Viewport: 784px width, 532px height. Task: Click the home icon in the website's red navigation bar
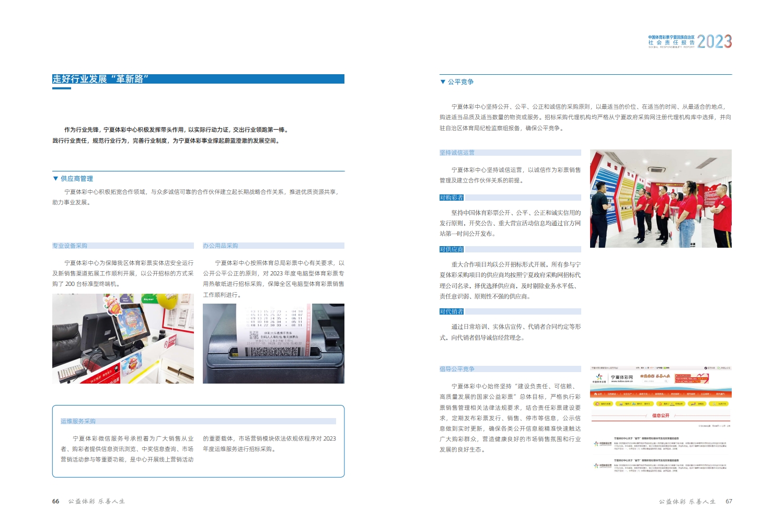click(595, 394)
